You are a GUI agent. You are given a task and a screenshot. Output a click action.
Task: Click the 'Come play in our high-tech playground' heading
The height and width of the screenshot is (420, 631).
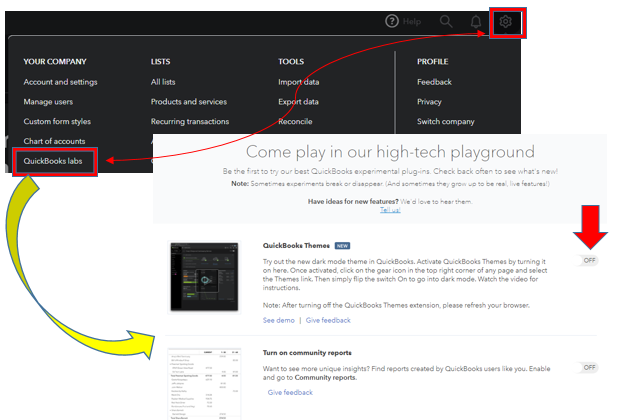point(390,152)
